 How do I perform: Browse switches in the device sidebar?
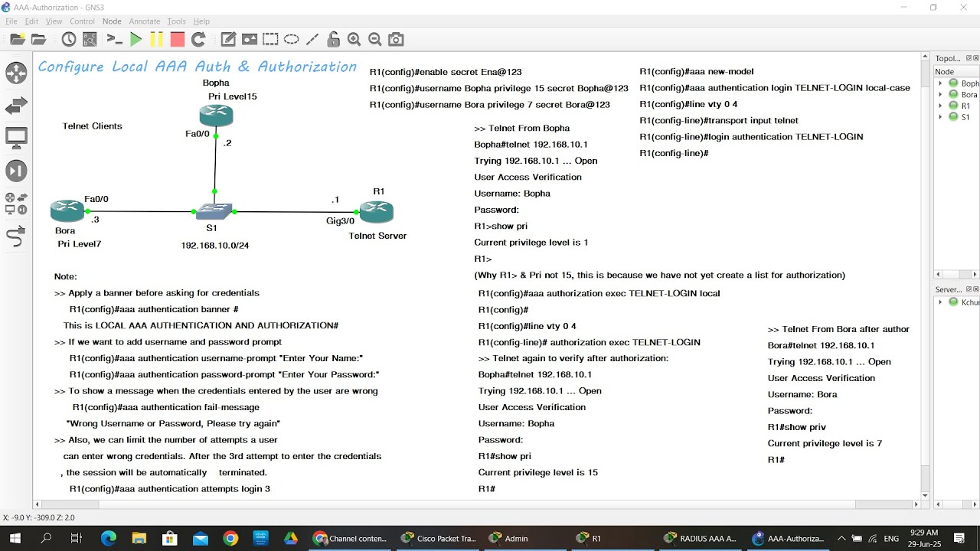[16, 106]
